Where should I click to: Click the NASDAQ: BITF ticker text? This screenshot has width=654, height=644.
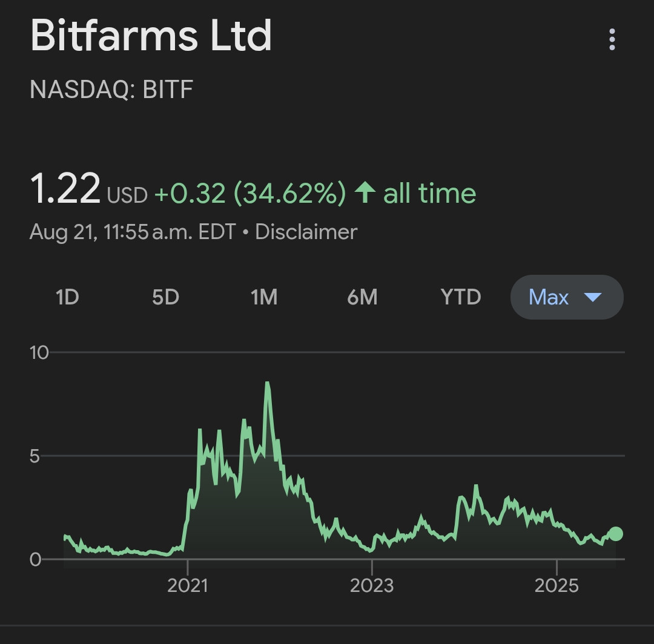coord(111,90)
